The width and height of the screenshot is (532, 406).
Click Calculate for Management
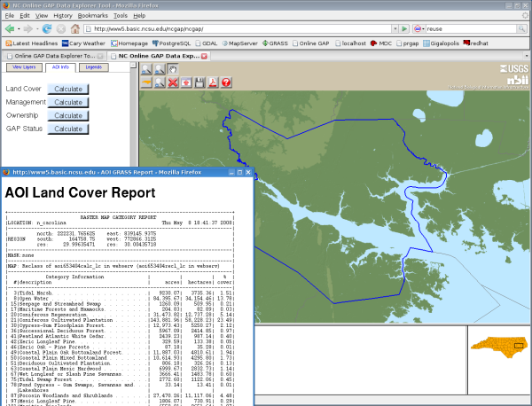(68, 102)
